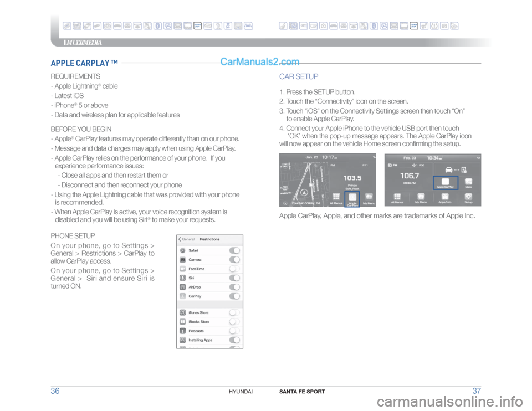Click the Siri microphone icon
Image resolution: width=532 pixels, height=411 pixels.
182,278
